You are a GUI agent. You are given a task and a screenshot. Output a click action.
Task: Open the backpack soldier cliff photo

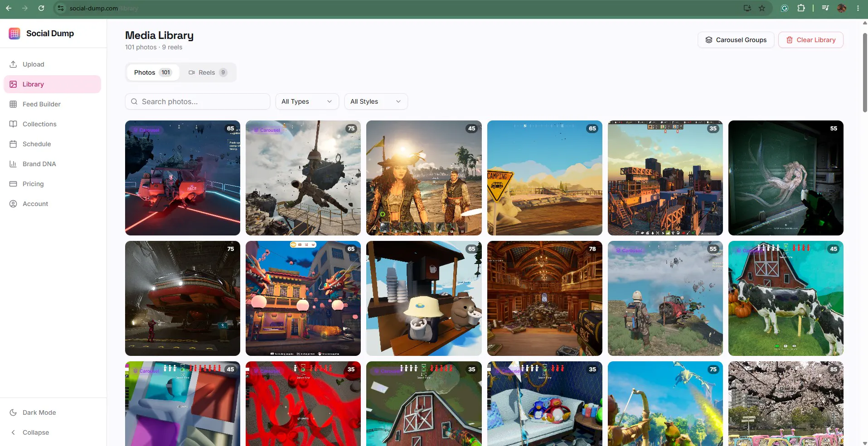(x=665, y=298)
